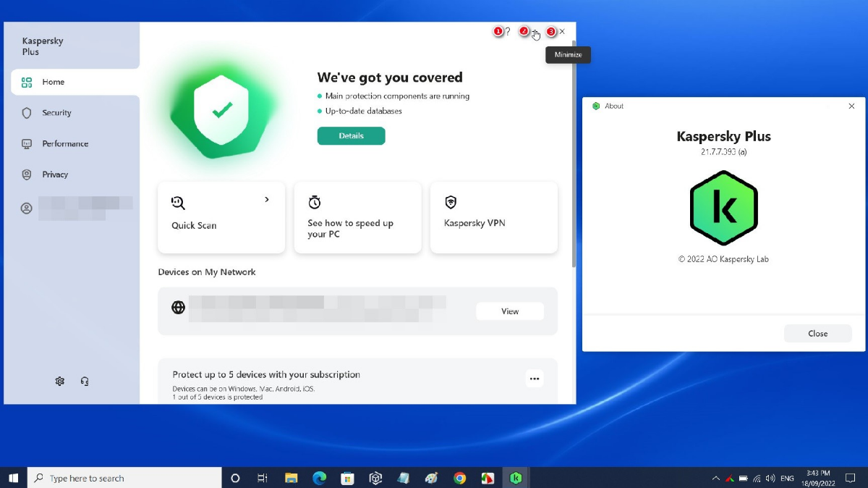The height and width of the screenshot is (488, 868).
Task: Open the Windows Start menu
Action: [13, 478]
